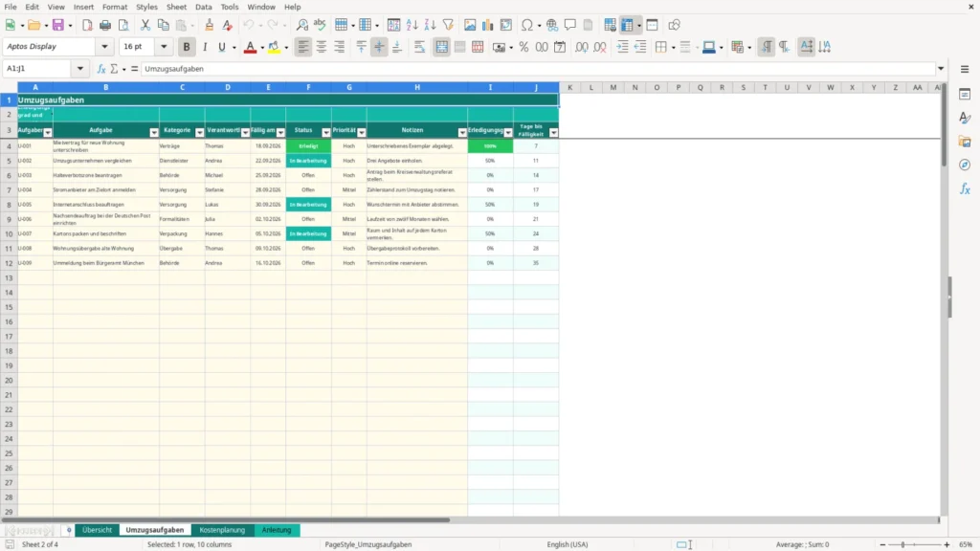980x551 pixels.
Task: Open the font name dropdown
Action: 104,46
